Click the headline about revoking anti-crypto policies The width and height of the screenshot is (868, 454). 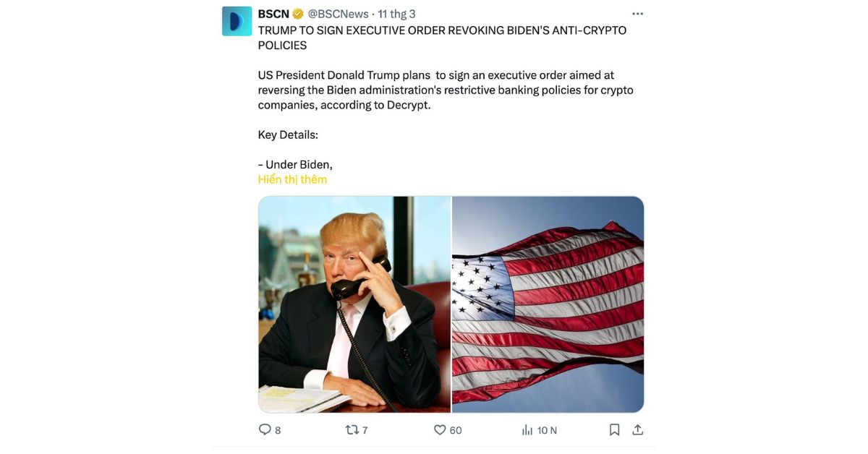(442, 38)
